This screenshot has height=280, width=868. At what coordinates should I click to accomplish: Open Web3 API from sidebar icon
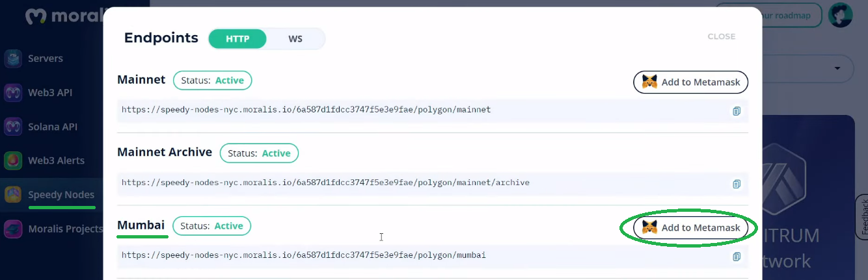click(13, 92)
